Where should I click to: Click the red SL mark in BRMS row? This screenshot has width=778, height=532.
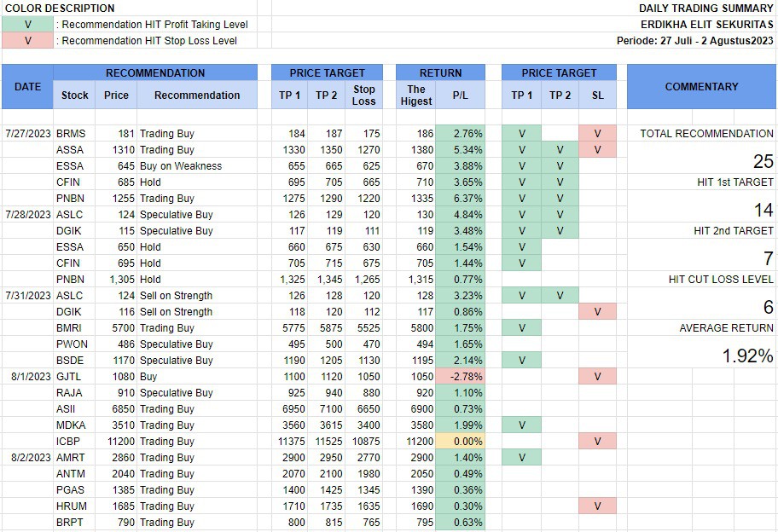[597, 134]
